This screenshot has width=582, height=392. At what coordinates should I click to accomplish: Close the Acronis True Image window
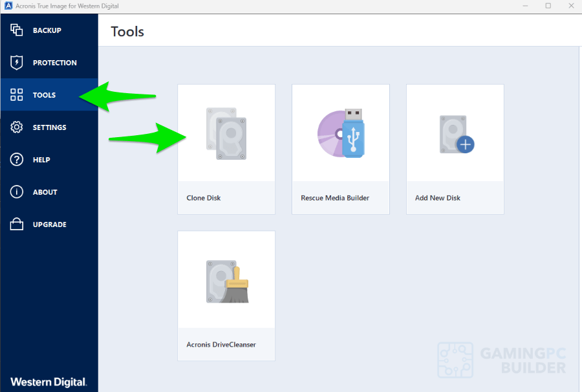tap(571, 6)
